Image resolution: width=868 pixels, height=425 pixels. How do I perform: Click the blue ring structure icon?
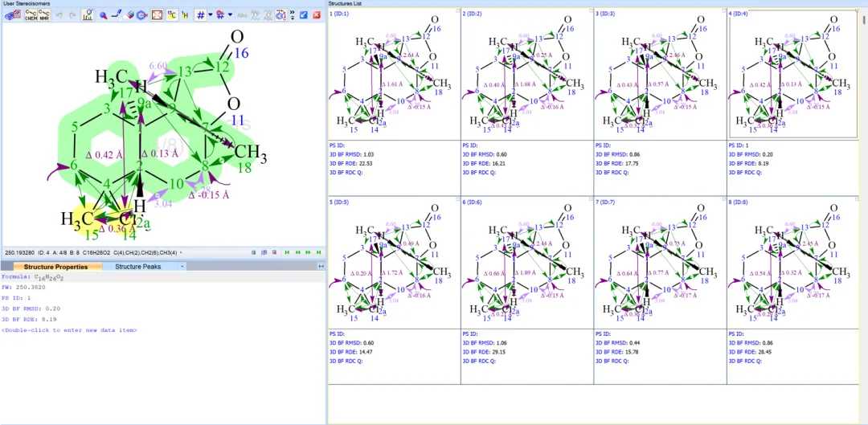141,15
